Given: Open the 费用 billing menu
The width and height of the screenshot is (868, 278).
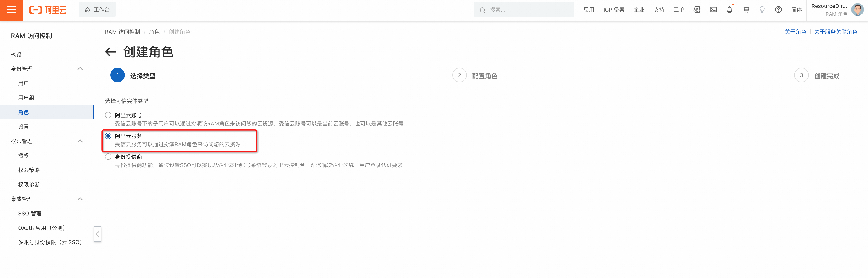Looking at the screenshot, I should pos(589,10).
